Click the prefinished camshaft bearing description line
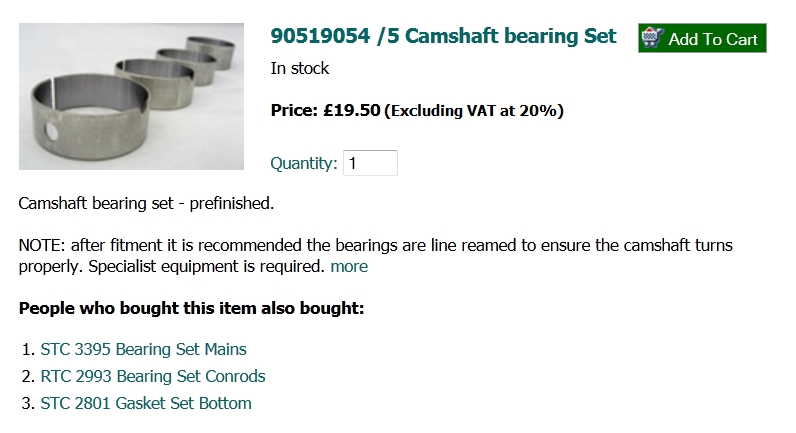796x433 pixels. (x=146, y=204)
